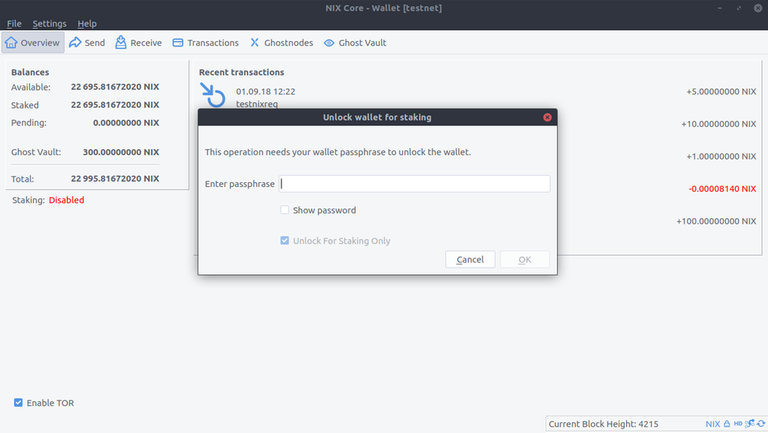Disable the Enable TOR checkbox
The image size is (768, 433).
18,403
